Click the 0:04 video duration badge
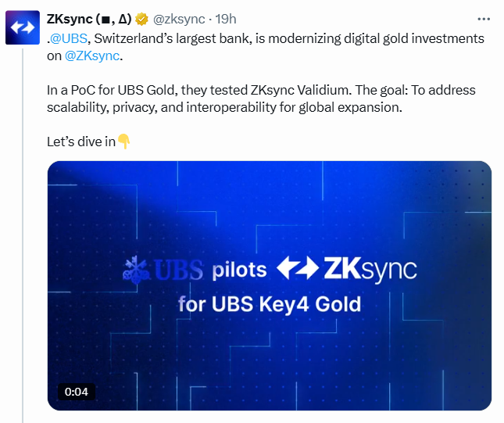This screenshot has height=423, width=504. pyautogui.click(x=76, y=392)
